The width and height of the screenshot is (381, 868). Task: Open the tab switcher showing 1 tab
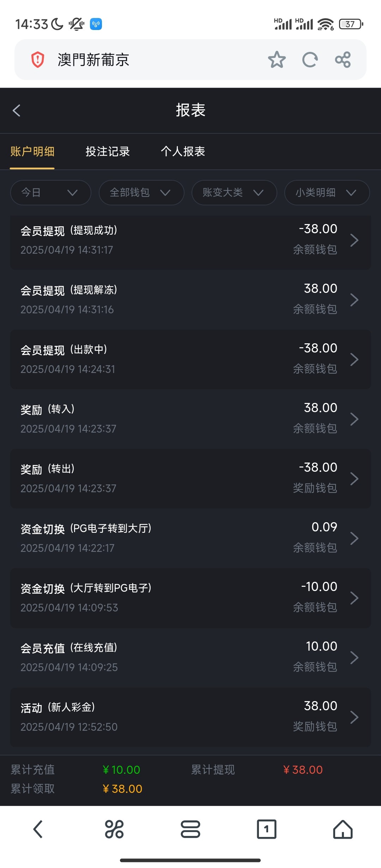pyautogui.click(x=266, y=829)
